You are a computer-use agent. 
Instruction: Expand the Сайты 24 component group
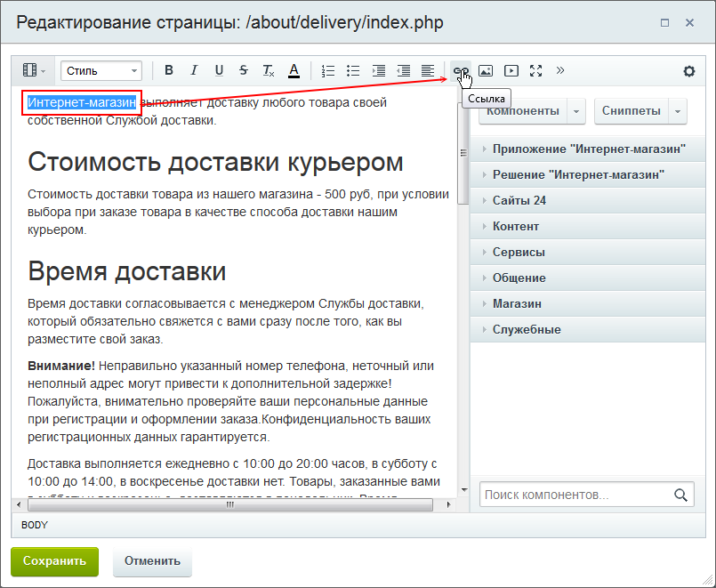pyautogui.click(x=519, y=200)
